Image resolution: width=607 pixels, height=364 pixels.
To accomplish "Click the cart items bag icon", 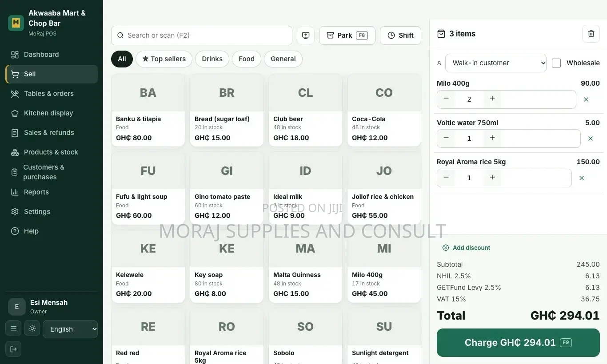I will [x=441, y=34].
